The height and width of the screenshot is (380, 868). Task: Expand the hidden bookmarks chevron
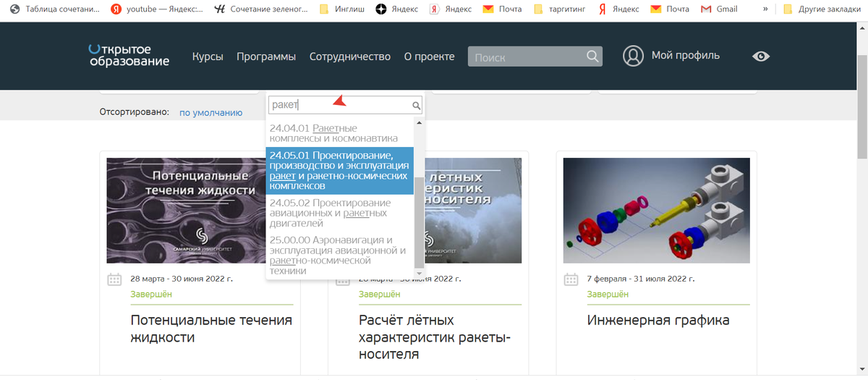point(765,9)
